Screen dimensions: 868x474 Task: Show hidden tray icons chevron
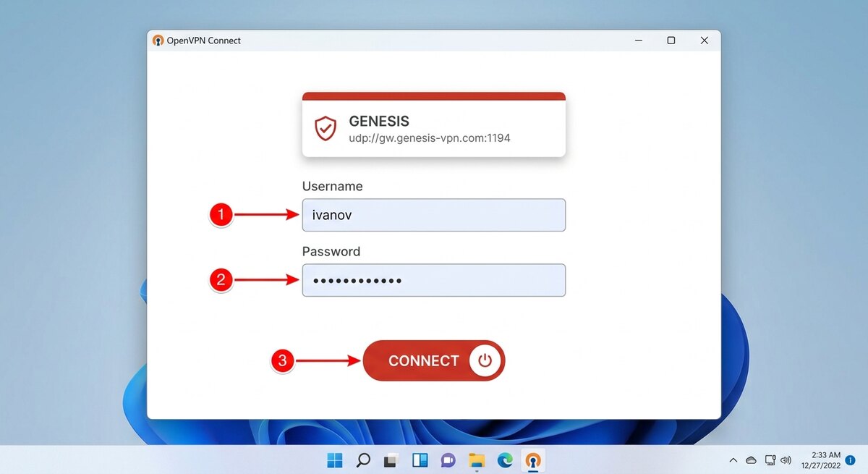[733, 460]
